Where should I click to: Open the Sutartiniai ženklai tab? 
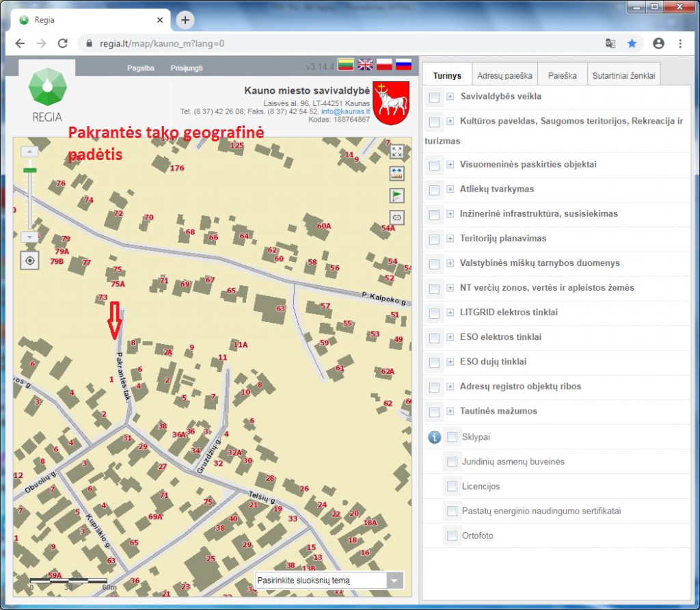tap(623, 76)
